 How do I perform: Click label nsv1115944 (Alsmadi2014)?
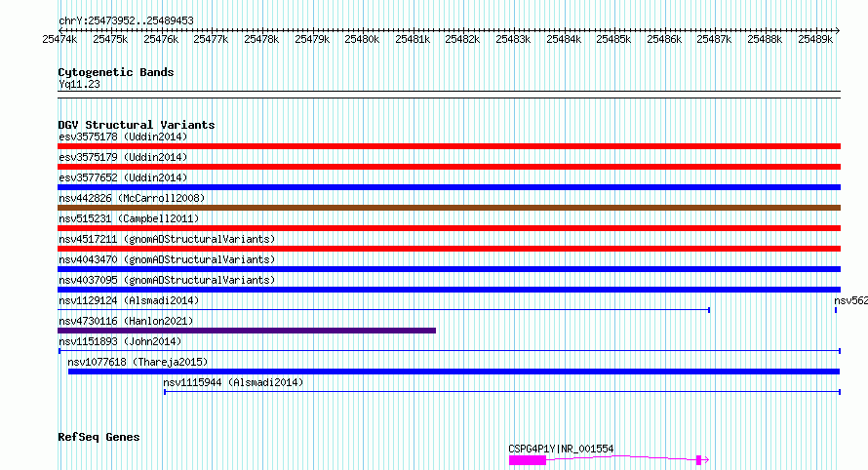tap(233, 382)
